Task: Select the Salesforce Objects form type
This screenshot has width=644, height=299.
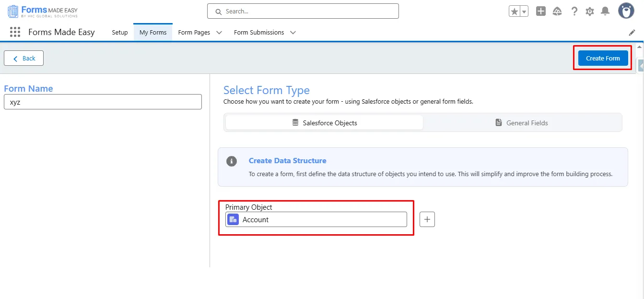Action: (325, 123)
